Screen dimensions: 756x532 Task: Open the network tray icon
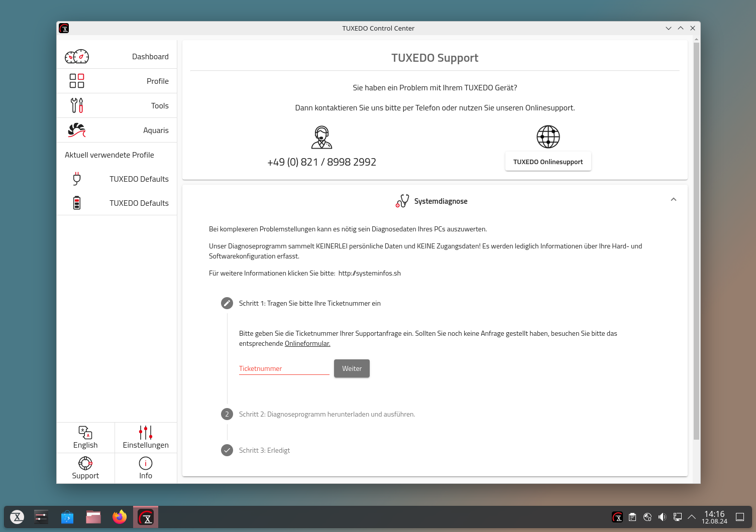[x=678, y=517]
